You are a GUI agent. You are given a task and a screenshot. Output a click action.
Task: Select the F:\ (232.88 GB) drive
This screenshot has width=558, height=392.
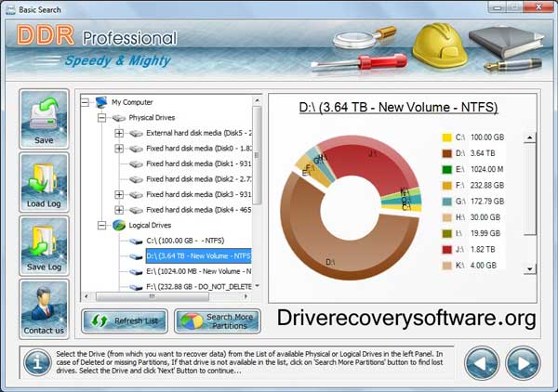[x=198, y=286]
